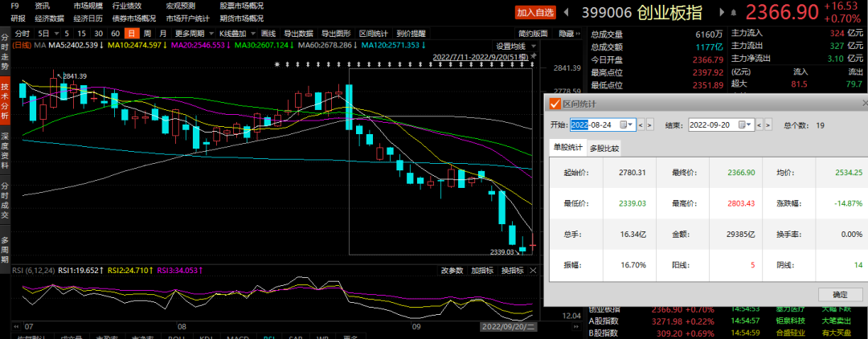The height and width of the screenshot is (339, 868).
Task: Open the 隐藏 dropdown menu
Action: (569, 34)
